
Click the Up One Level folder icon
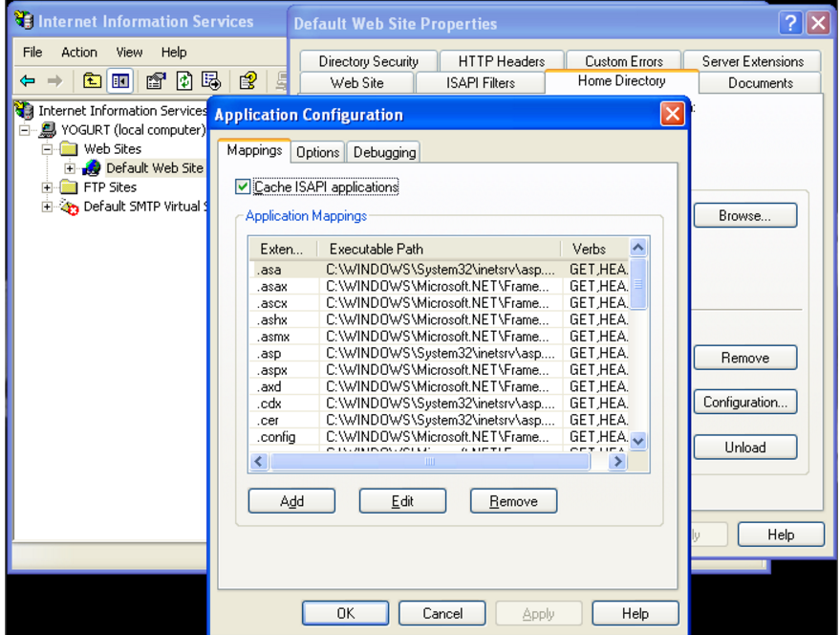92,81
